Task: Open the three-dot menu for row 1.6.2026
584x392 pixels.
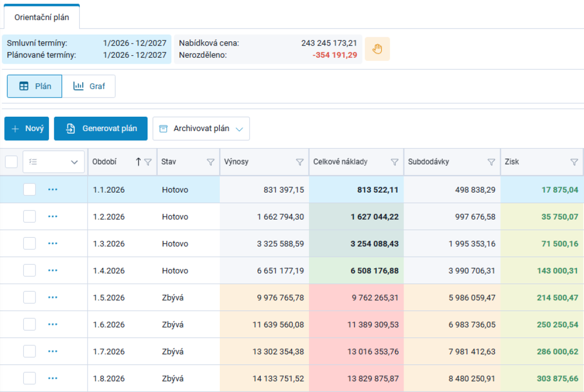Action: [x=53, y=324]
